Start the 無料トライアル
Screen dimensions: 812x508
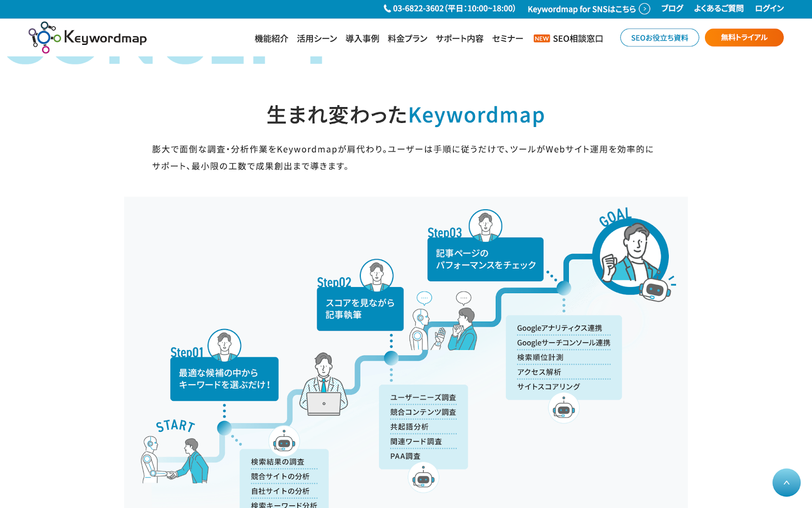click(744, 38)
